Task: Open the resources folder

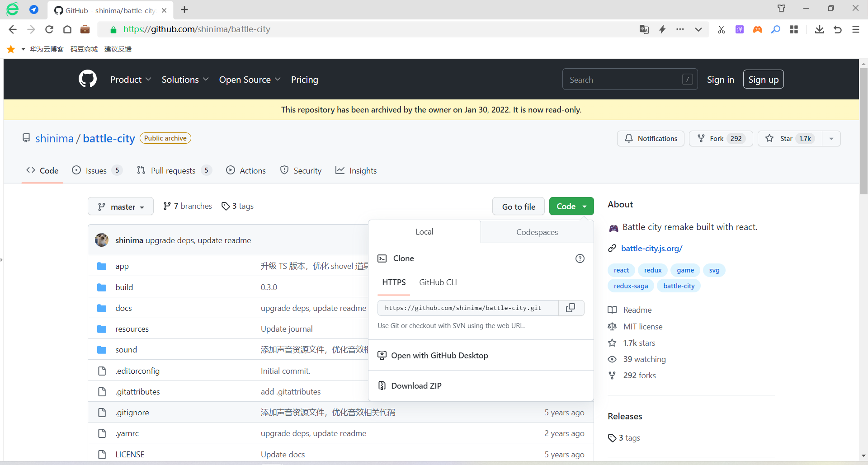Action: click(132, 329)
